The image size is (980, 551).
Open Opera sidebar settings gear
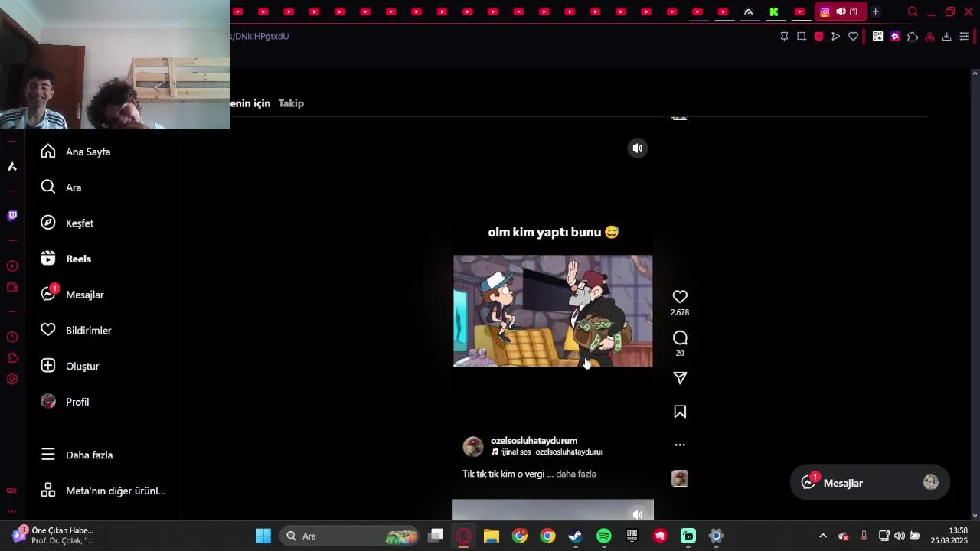[12, 379]
